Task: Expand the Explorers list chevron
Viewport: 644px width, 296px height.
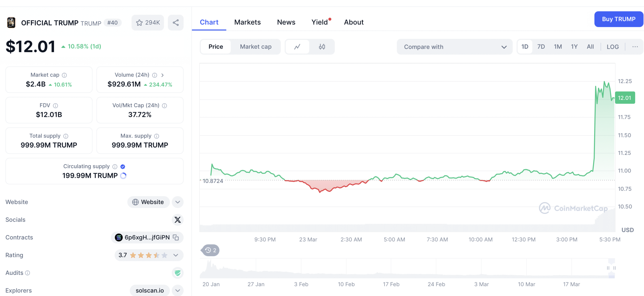Action: [x=178, y=290]
